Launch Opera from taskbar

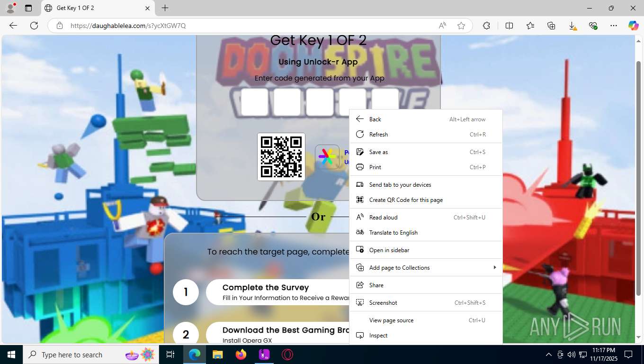click(287, 355)
